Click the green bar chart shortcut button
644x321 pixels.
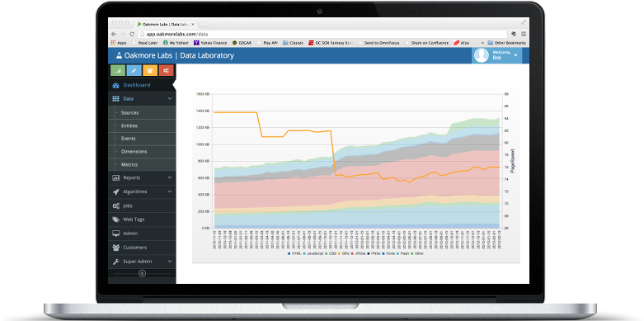click(x=118, y=70)
